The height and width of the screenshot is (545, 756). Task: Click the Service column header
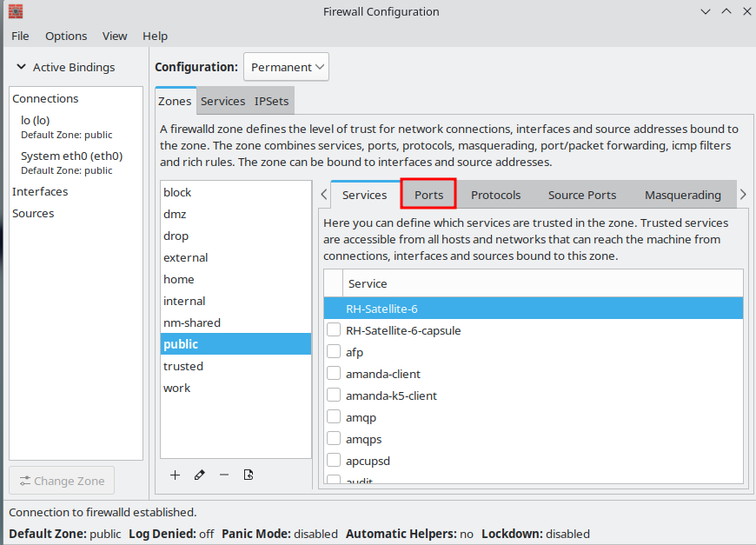(x=368, y=283)
